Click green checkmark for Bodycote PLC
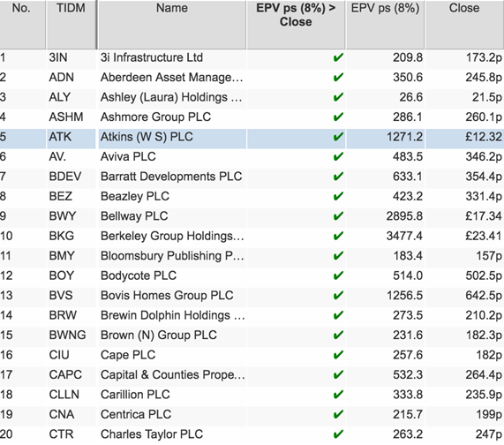504x445 pixels. (338, 275)
